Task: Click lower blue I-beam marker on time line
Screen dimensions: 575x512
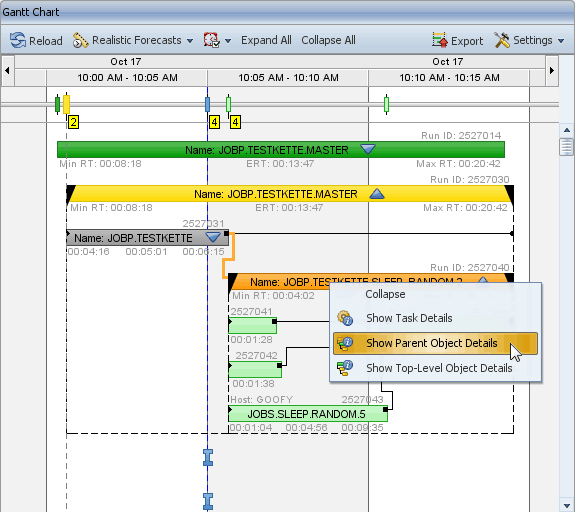Action: click(208, 501)
